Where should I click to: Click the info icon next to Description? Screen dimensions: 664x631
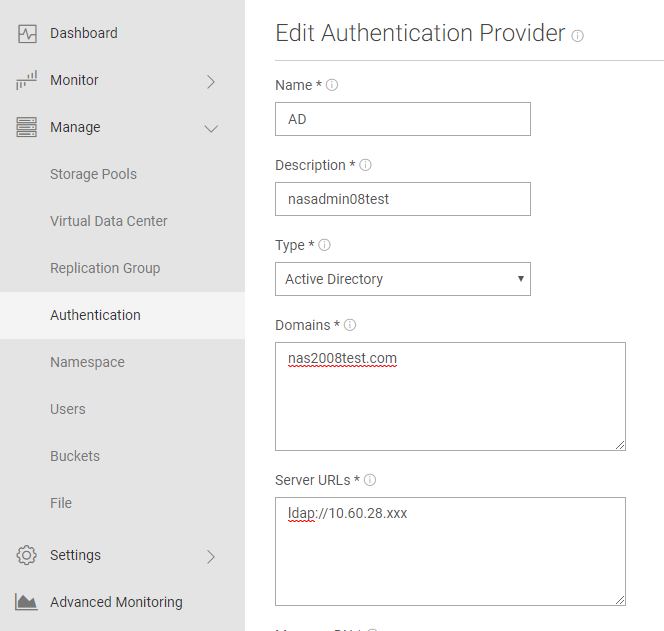pos(366,166)
